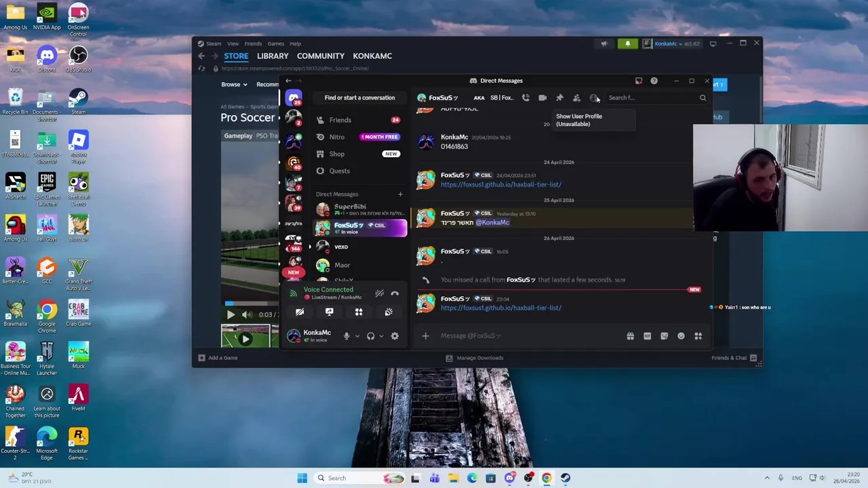Open Discord user settings gear
The width and height of the screenshot is (868, 488).
coord(395,336)
